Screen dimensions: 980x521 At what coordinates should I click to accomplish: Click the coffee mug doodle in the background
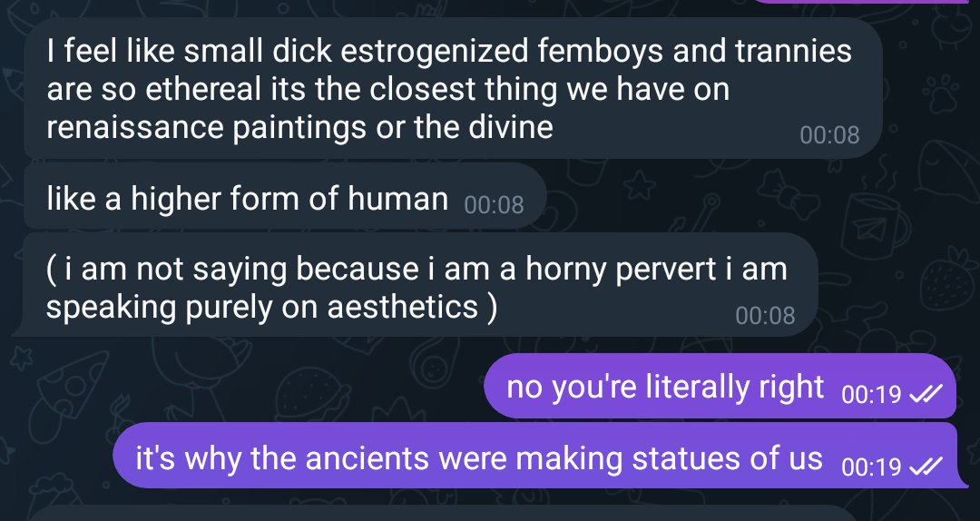pos(875,226)
